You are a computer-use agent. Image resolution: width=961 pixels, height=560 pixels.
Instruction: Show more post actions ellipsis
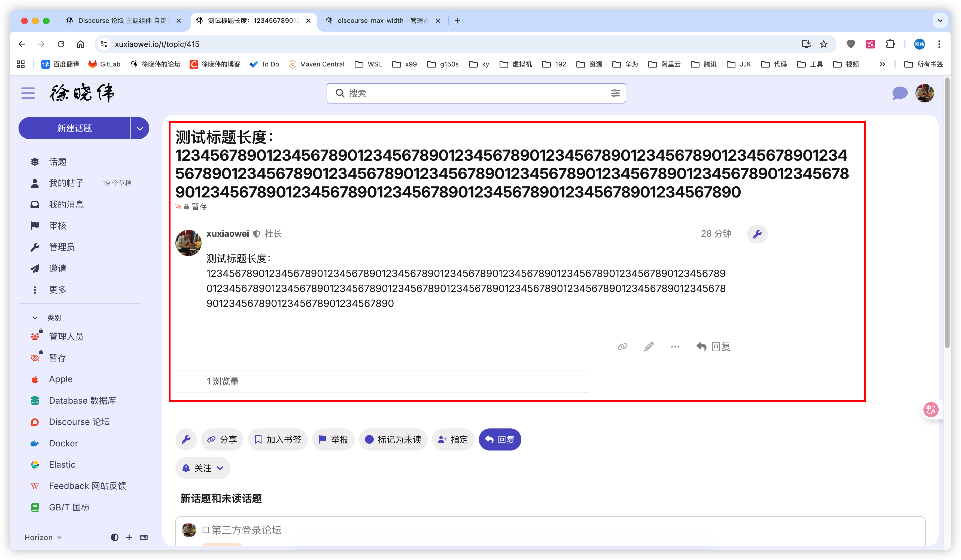tap(675, 346)
